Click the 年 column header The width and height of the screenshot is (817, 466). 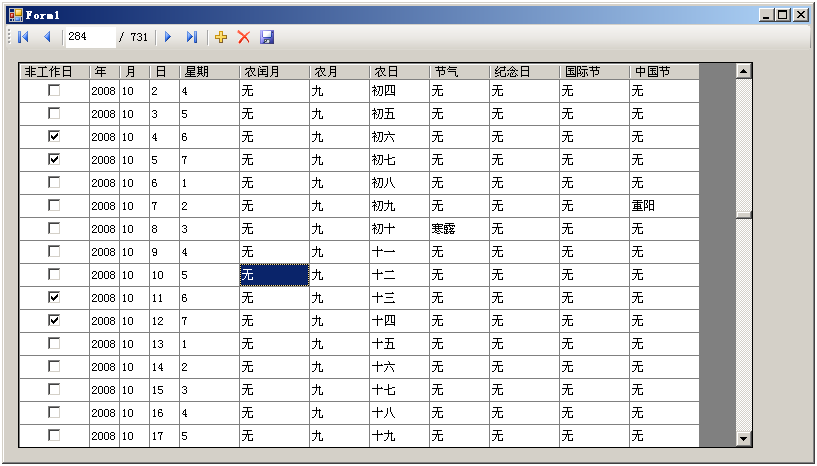click(x=105, y=72)
